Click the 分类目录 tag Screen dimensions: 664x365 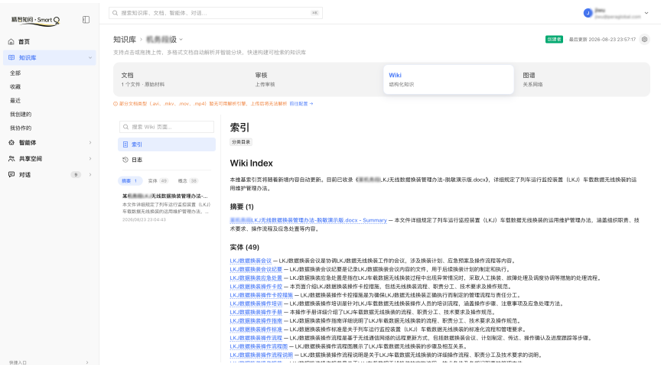coord(241,142)
